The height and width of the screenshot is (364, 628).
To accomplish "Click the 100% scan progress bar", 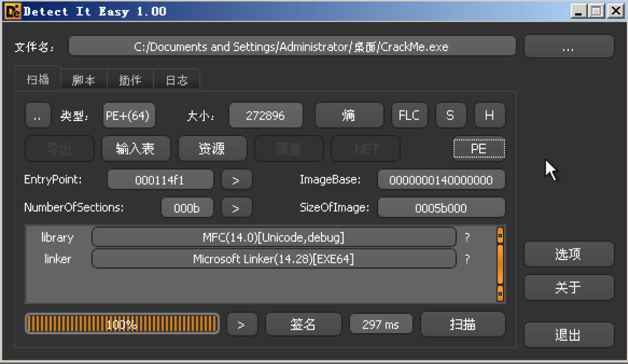I will (122, 324).
